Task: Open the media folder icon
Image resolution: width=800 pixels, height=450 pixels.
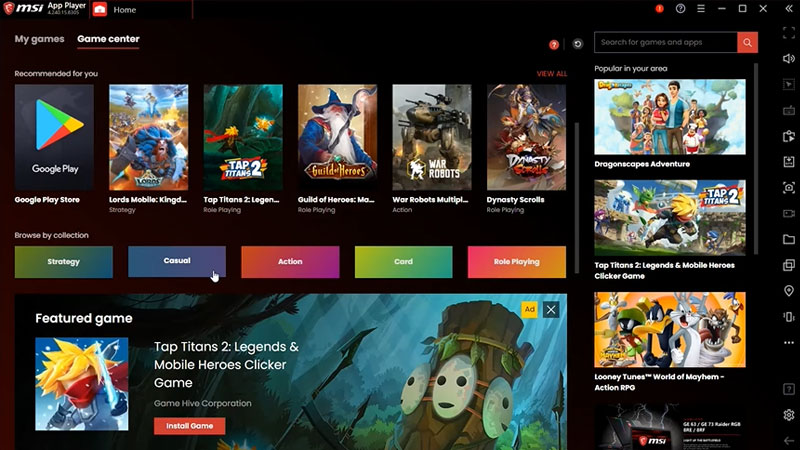Action: click(x=788, y=239)
